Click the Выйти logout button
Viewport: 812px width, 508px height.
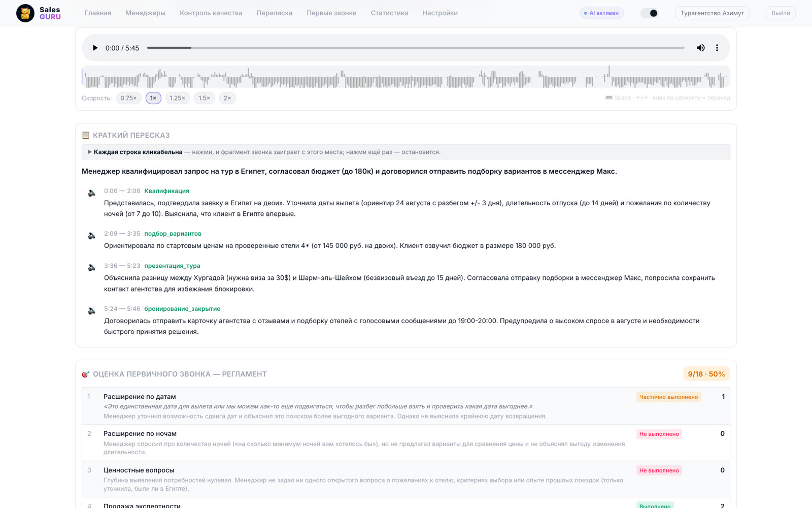tap(781, 13)
